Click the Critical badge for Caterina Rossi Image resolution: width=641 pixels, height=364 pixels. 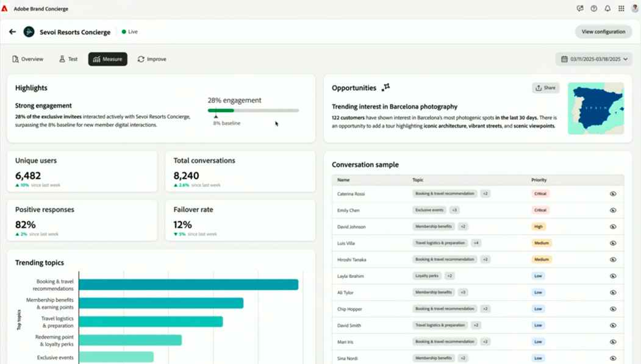[x=540, y=194]
